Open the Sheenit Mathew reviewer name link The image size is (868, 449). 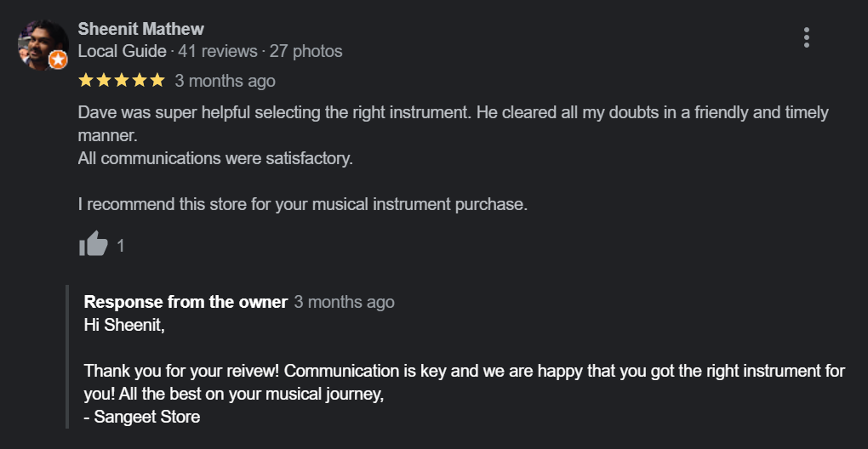[140, 29]
